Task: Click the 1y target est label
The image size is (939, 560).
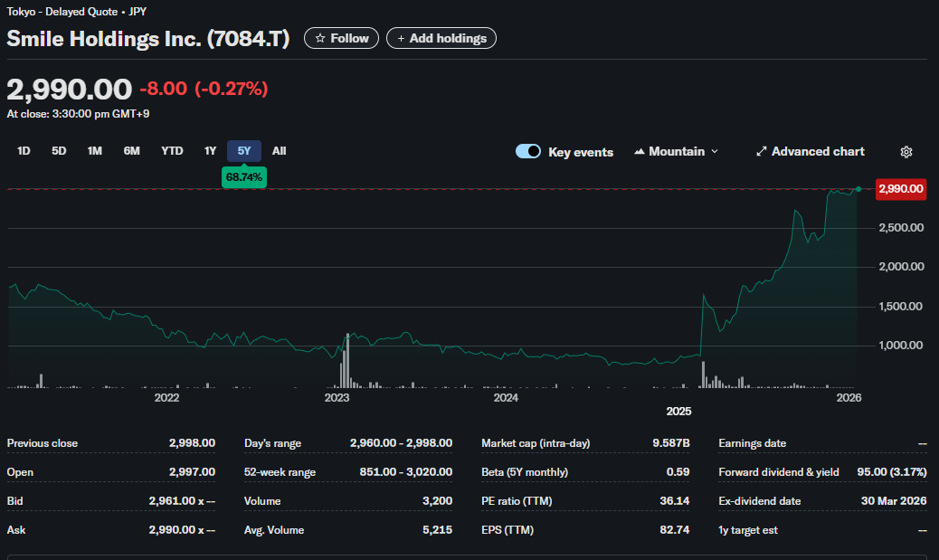Action: 748,530
